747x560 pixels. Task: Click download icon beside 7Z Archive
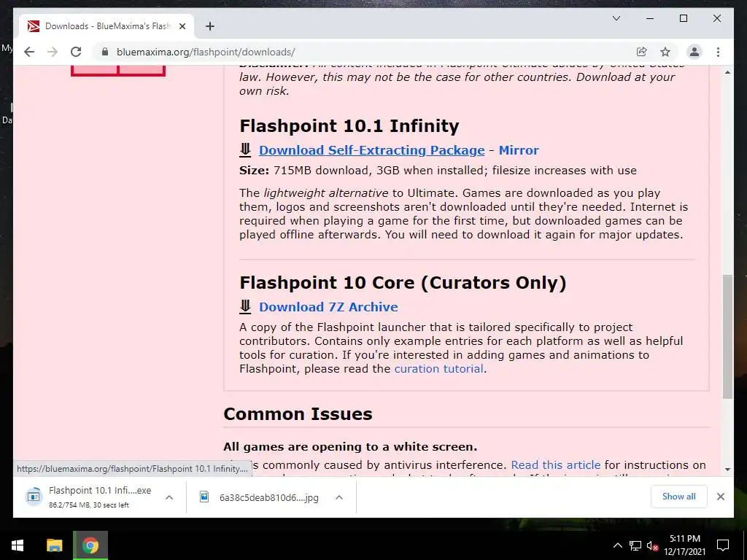pyautogui.click(x=245, y=307)
